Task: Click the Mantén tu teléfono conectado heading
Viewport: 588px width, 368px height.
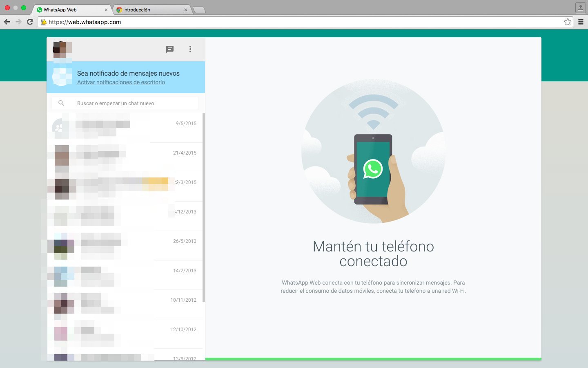Action: coord(373,254)
